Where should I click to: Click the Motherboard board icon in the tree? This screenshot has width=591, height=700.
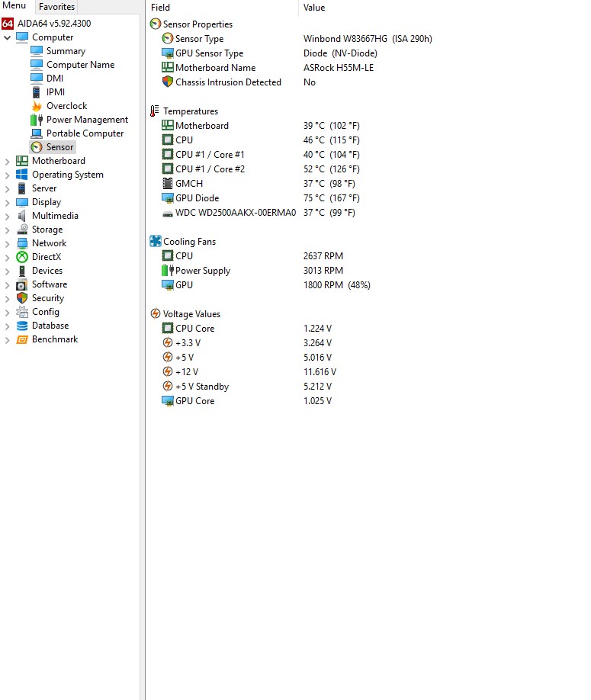[x=22, y=161]
